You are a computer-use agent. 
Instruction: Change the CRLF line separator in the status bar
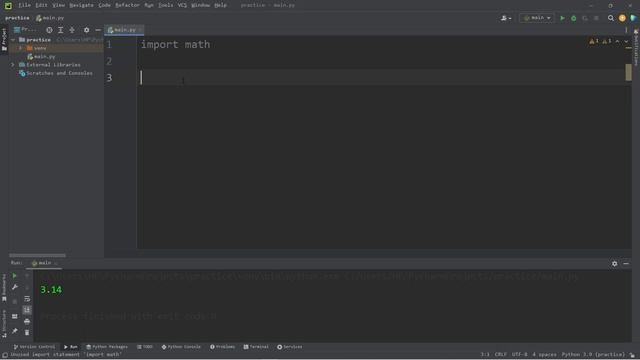click(500, 355)
